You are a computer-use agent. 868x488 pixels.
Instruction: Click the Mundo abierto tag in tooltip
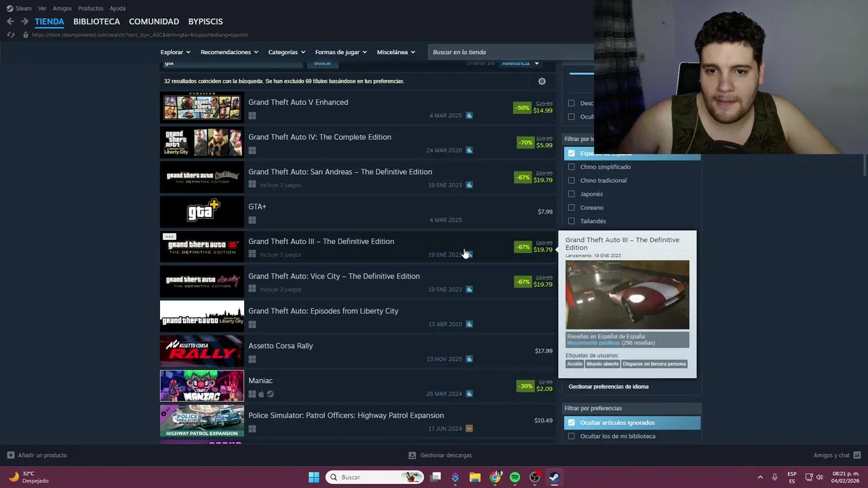602,364
